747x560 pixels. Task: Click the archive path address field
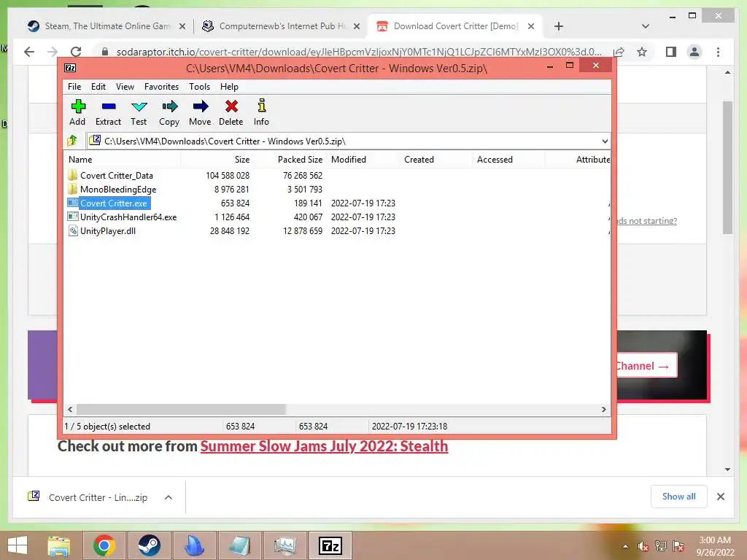tap(343, 141)
